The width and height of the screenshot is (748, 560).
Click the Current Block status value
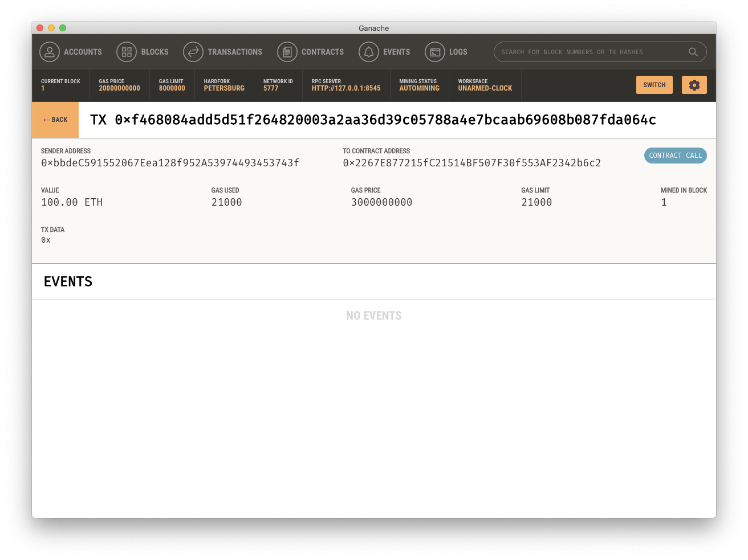click(43, 88)
